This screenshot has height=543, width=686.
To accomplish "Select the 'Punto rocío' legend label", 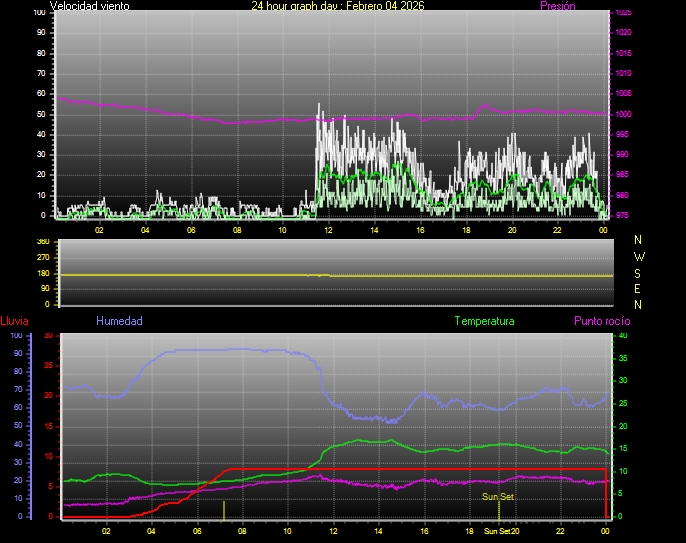I will (601, 321).
